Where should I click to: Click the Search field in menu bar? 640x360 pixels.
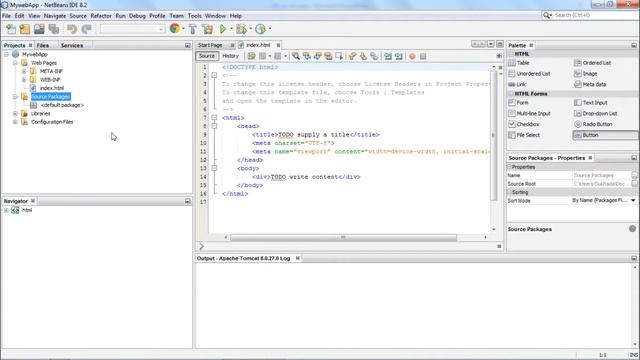[594, 16]
